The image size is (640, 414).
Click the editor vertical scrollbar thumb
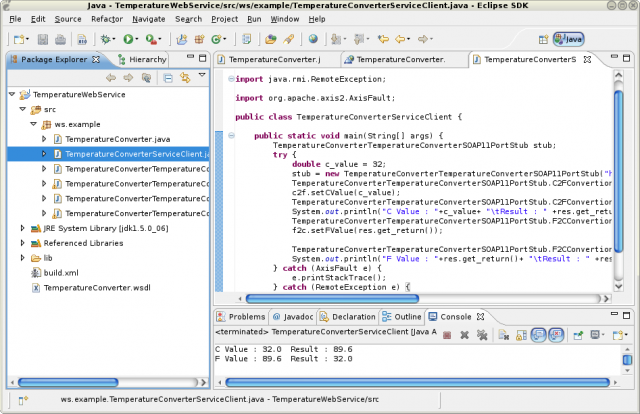click(618, 170)
